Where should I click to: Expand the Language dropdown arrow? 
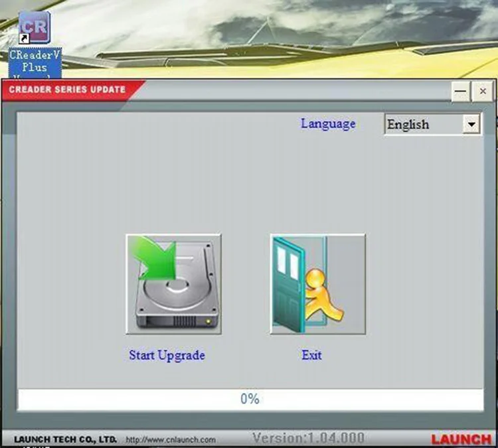click(471, 124)
